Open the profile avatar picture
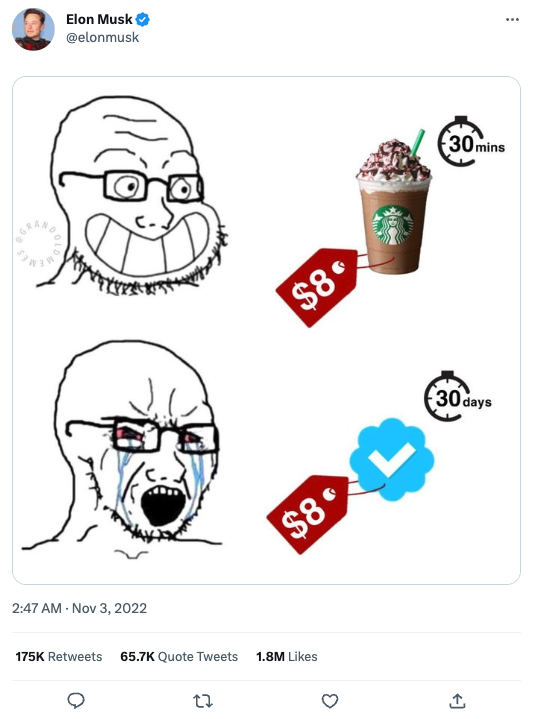The image size is (535, 719). click(33, 29)
